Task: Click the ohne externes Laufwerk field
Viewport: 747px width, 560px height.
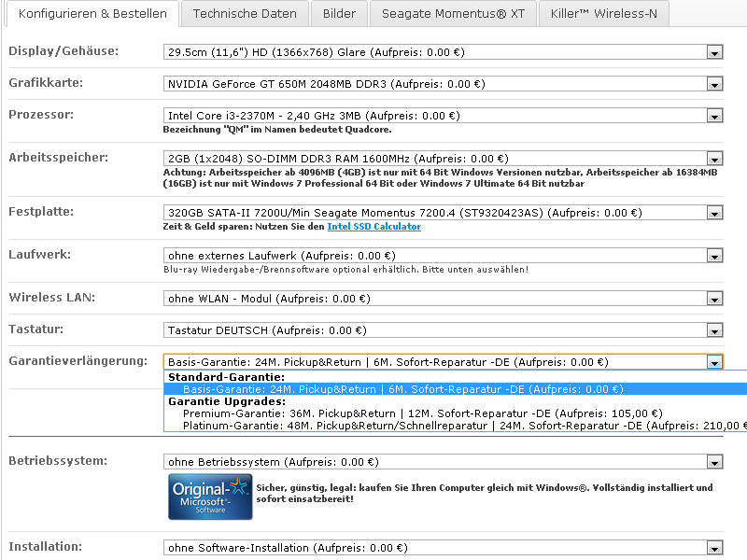Action: 443,256
